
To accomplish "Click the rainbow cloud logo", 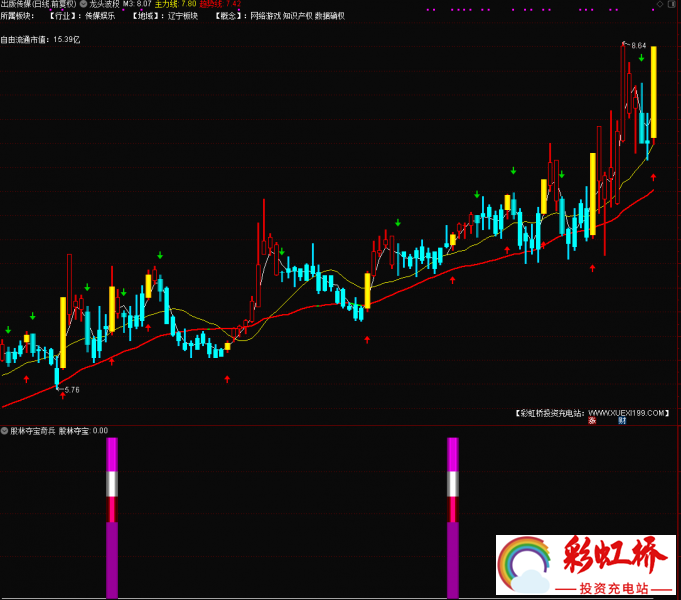I will coord(526,563).
